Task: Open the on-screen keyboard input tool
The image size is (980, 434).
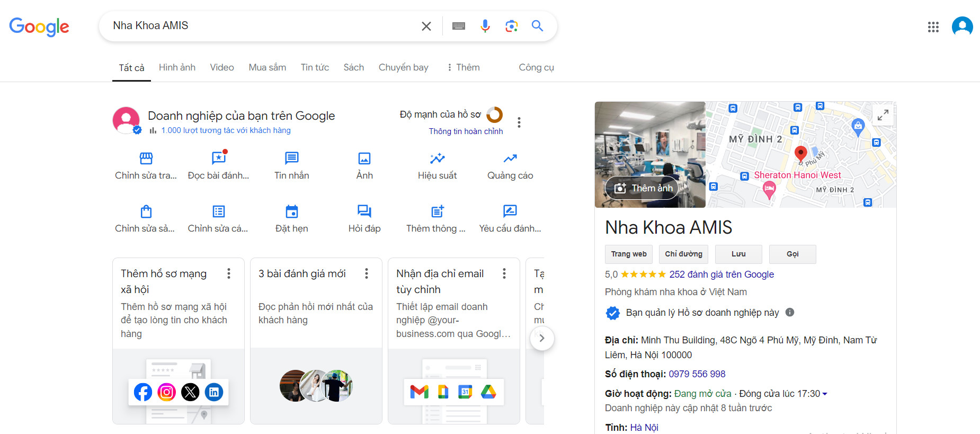Action: coord(459,26)
